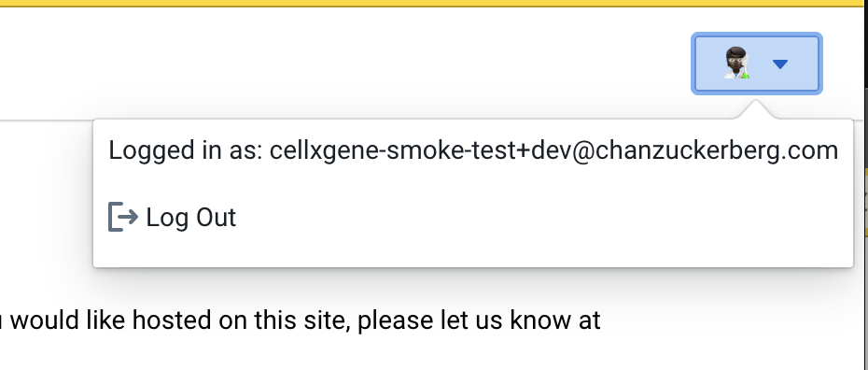Click the yellow banner strip at top
This screenshot has height=370, width=868.
pyautogui.click(x=434, y=4)
